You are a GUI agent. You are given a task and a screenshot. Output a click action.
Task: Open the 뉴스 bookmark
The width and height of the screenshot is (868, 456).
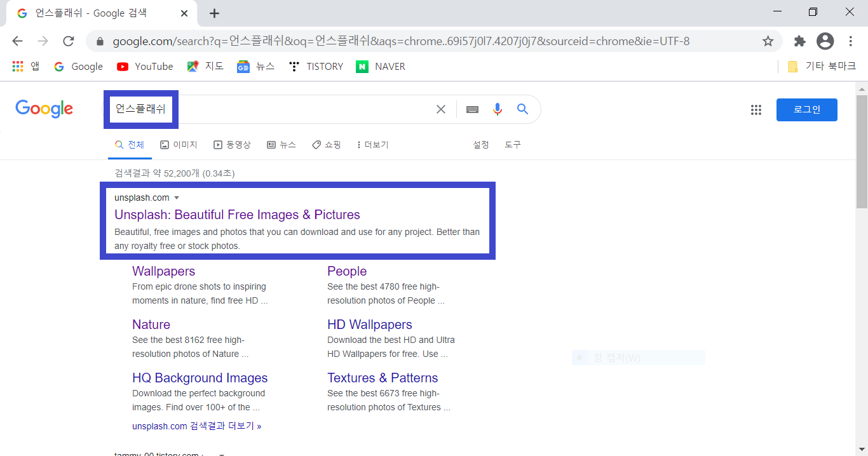click(x=255, y=66)
